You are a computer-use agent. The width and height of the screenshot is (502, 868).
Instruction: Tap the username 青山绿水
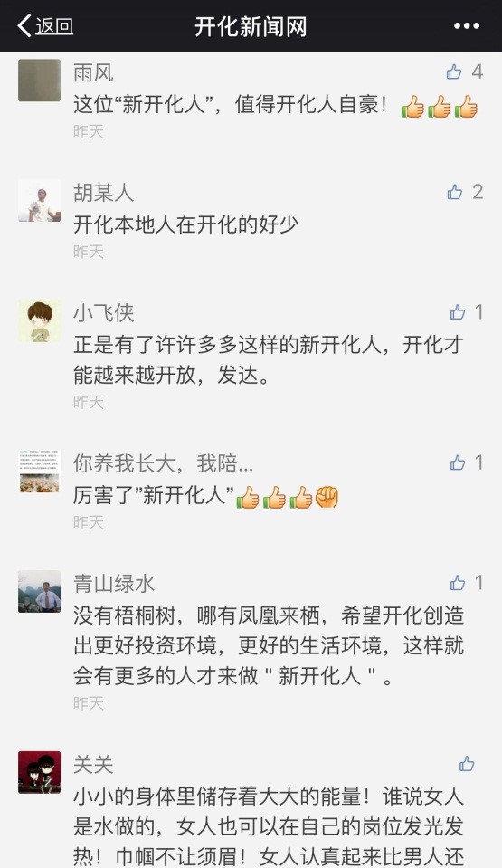pos(114,584)
